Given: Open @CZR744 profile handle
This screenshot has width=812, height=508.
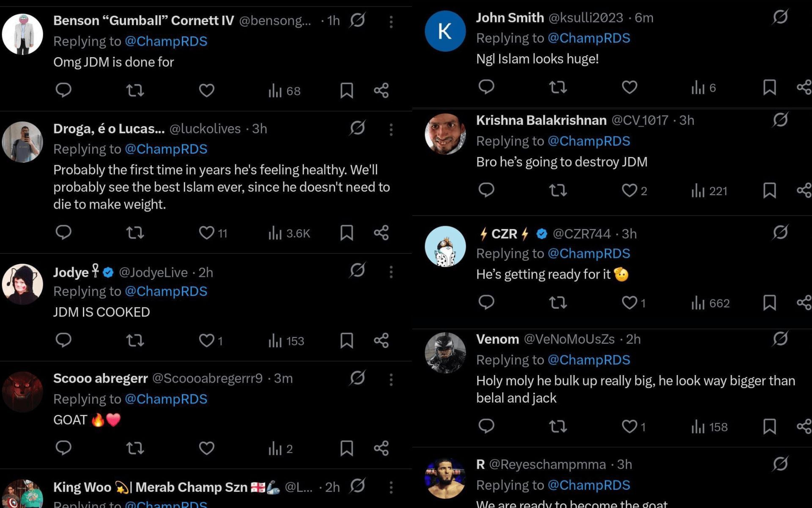Looking at the screenshot, I should point(582,234).
